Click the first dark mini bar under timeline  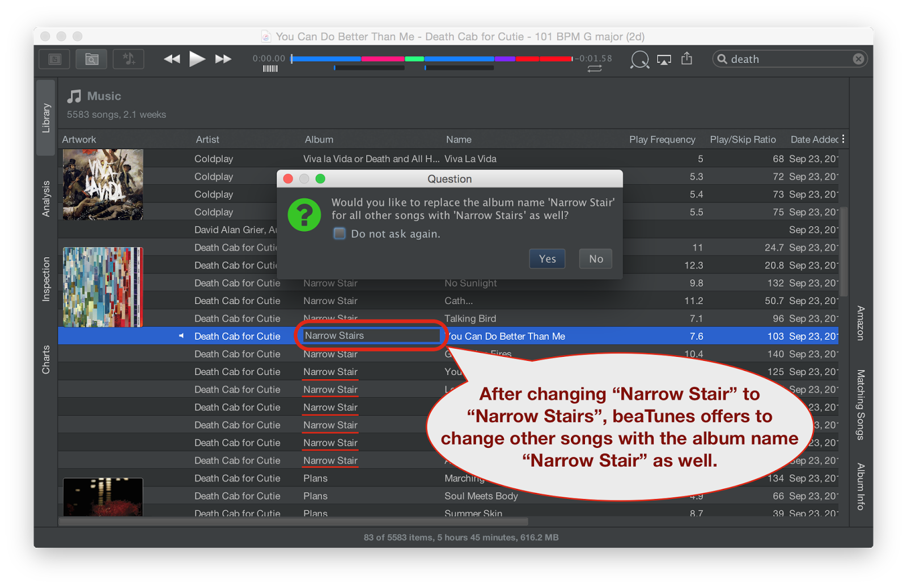[x=370, y=68]
